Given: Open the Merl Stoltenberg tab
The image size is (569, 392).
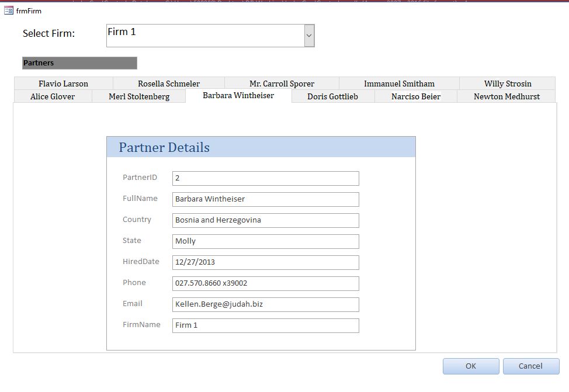Looking at the screenshot, I should pyautogui.click(x=139, y=96).
